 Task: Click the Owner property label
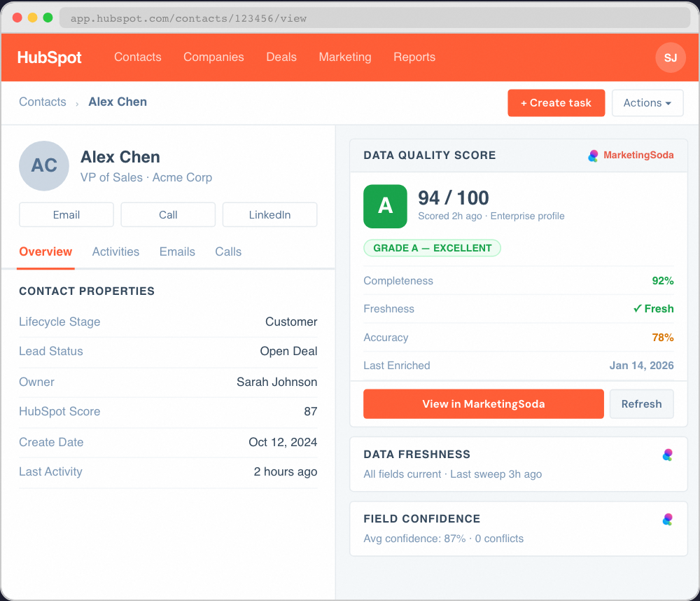tap(36, 382)
